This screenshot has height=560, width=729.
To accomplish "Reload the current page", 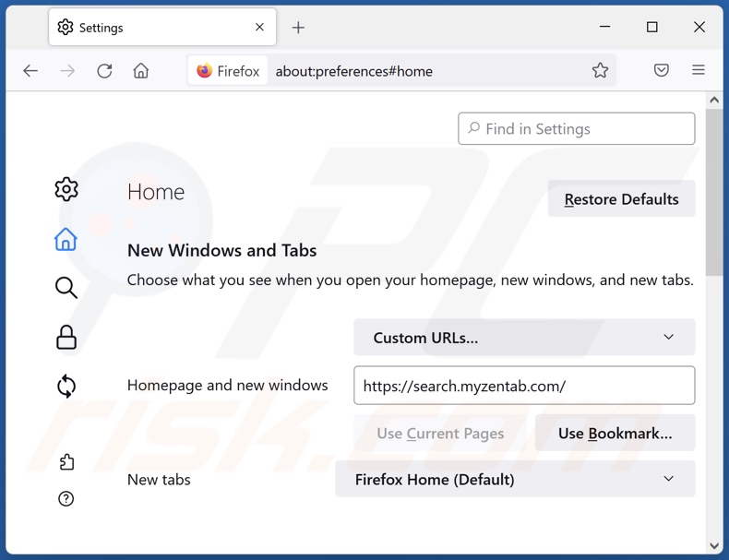I will click(x=104, y=71).
